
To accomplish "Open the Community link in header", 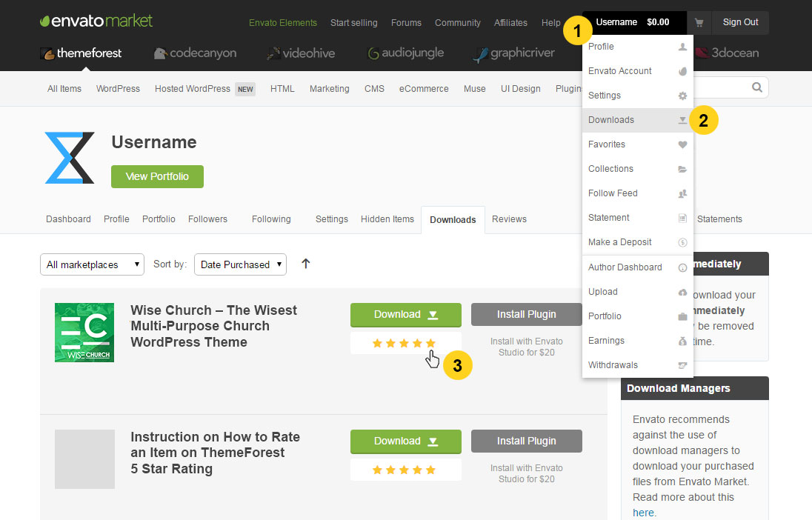I will tap(458, 23).
